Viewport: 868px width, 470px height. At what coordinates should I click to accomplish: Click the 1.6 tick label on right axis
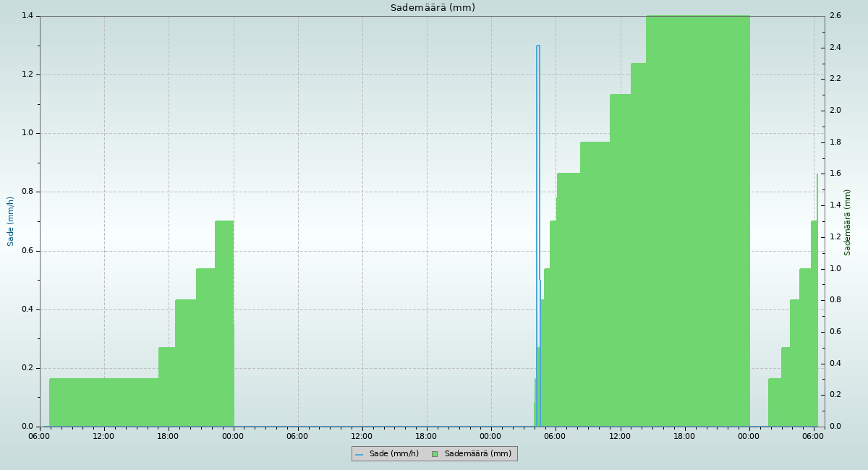coord(835,174)
